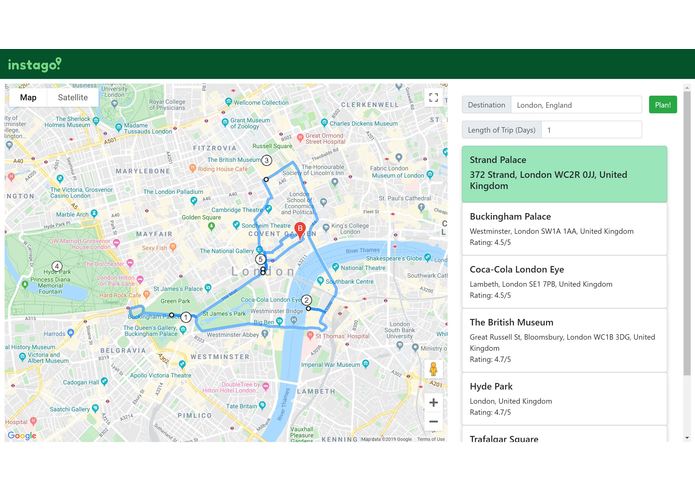
Task: Click the Madame Tussauds London pin
Action: click(118, 127)
